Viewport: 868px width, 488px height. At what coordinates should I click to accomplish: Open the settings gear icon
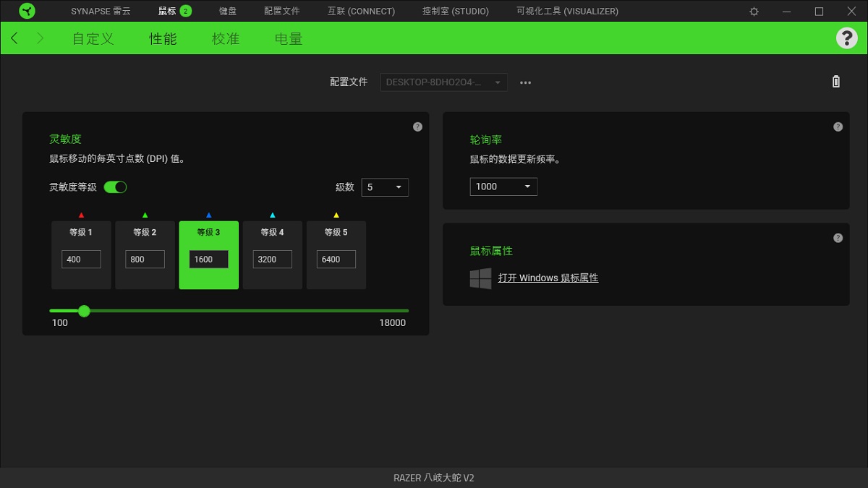coord(754,12)
